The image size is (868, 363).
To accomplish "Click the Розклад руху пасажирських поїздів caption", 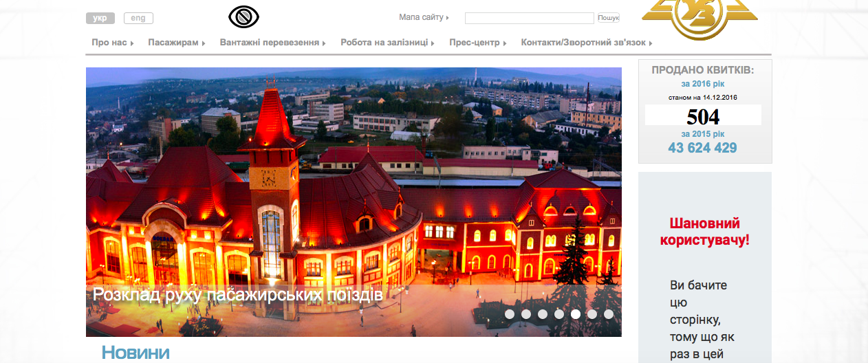I will point(237,295).
